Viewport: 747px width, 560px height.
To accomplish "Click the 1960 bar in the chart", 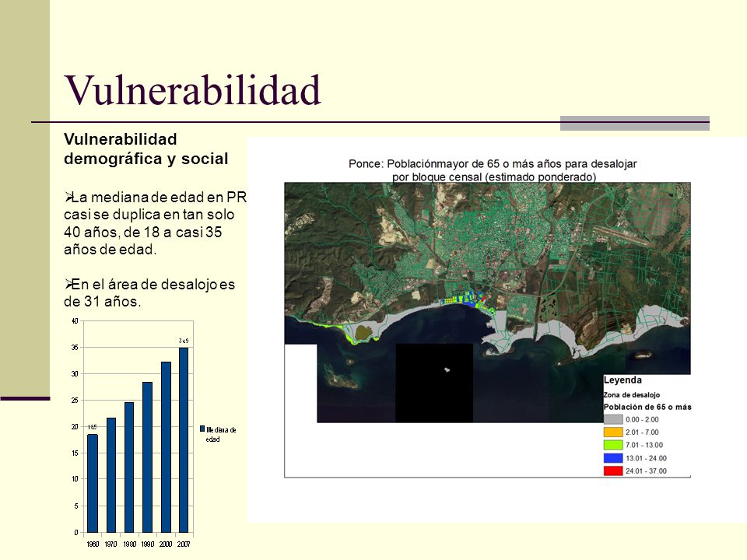I will pyautogui.click(x=93, y=483).
